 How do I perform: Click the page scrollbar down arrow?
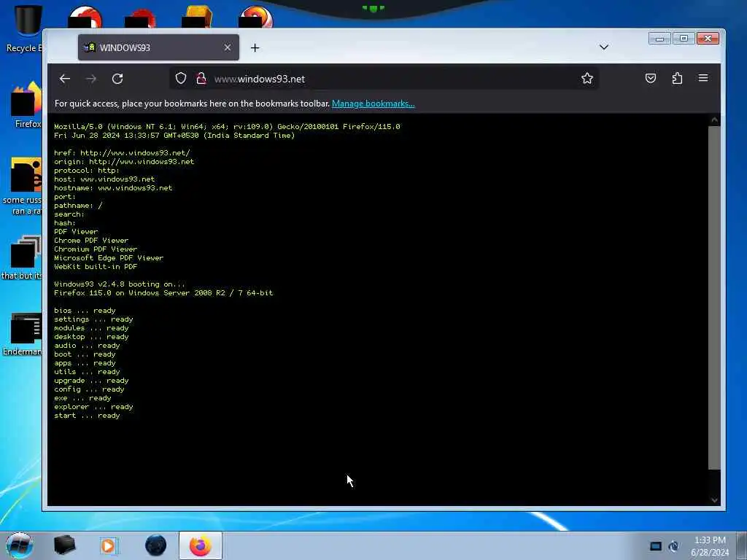coord(714,499)
